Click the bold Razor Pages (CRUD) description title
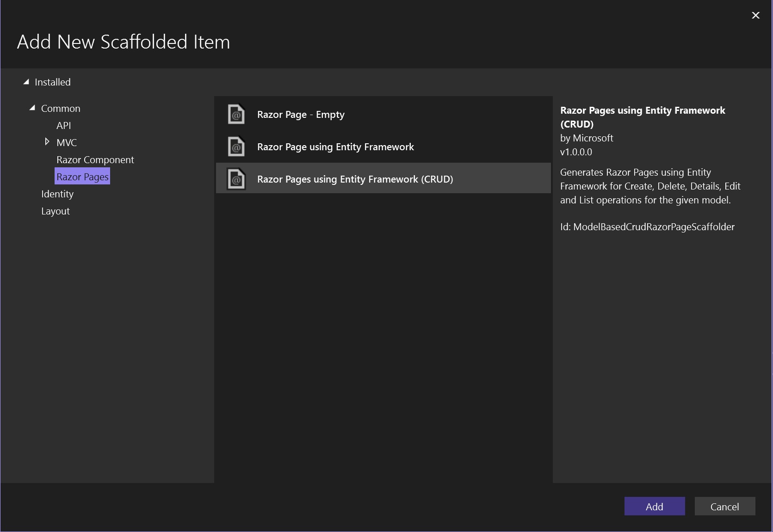This screenshot has width=773, height=532. (x=643, y=117)
